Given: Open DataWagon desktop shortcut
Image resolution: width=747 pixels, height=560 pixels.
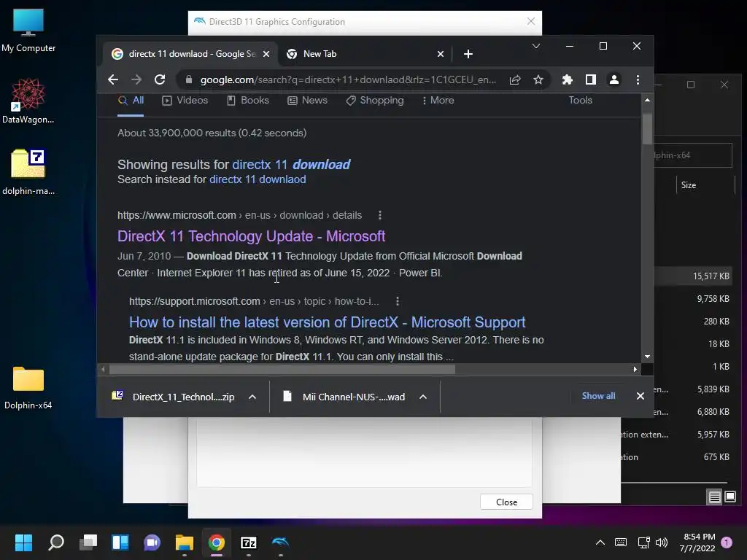Looking at the screenshot, I should click(28, 101).
